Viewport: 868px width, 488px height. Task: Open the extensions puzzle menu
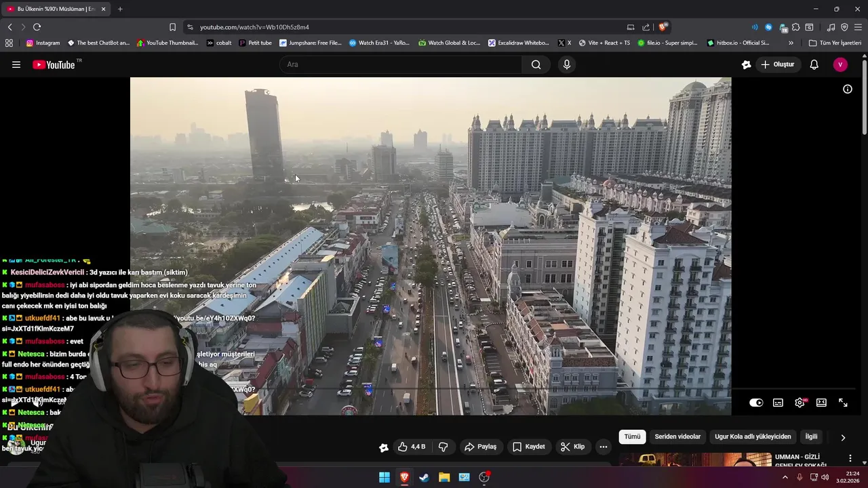795,27
